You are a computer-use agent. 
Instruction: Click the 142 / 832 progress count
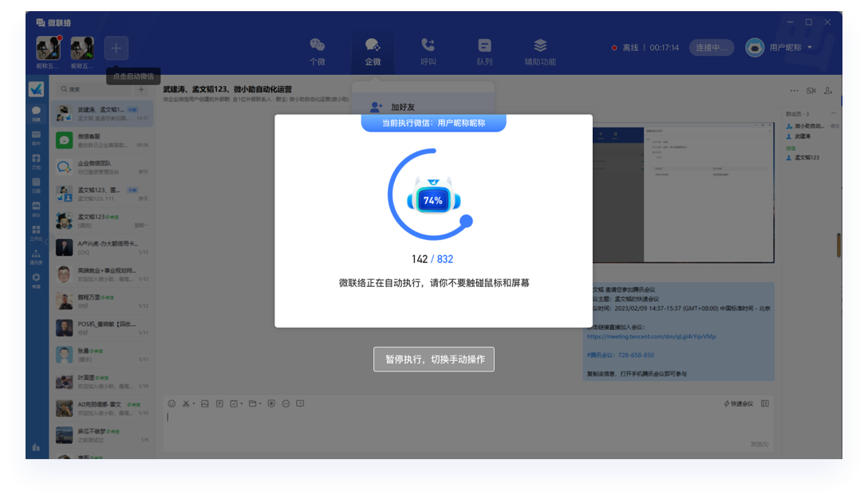click(432, 259)
